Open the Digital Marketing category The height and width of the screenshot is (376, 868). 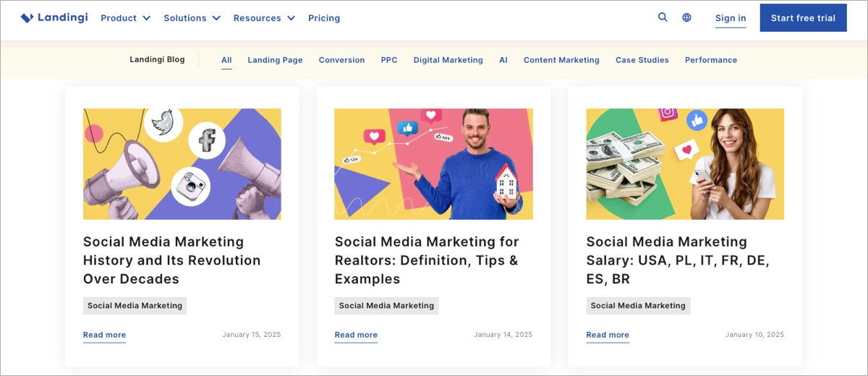(x=448, y=60)
